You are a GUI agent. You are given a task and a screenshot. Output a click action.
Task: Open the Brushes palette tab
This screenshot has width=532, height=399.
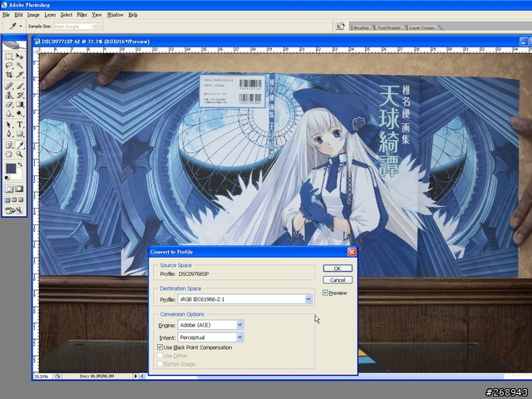pos(361,27)
